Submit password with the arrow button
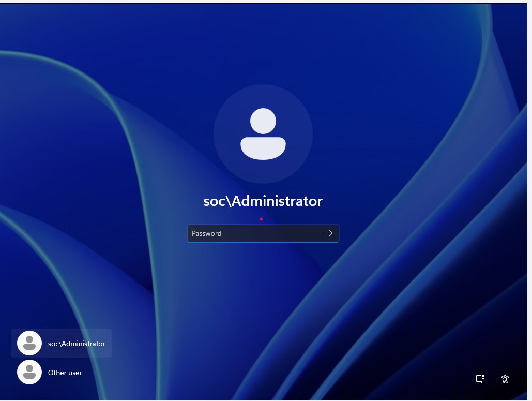The image size is (532, 401). (329, 233)
